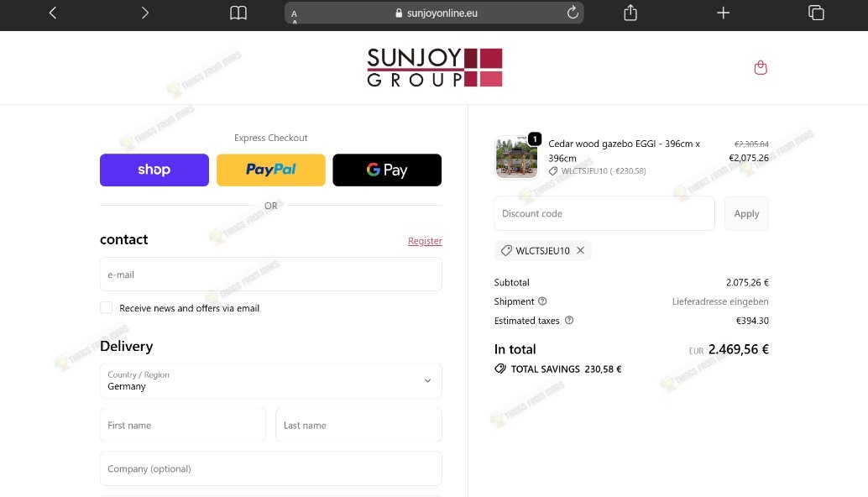Open a new tab with the plus icon

point(723,13)
